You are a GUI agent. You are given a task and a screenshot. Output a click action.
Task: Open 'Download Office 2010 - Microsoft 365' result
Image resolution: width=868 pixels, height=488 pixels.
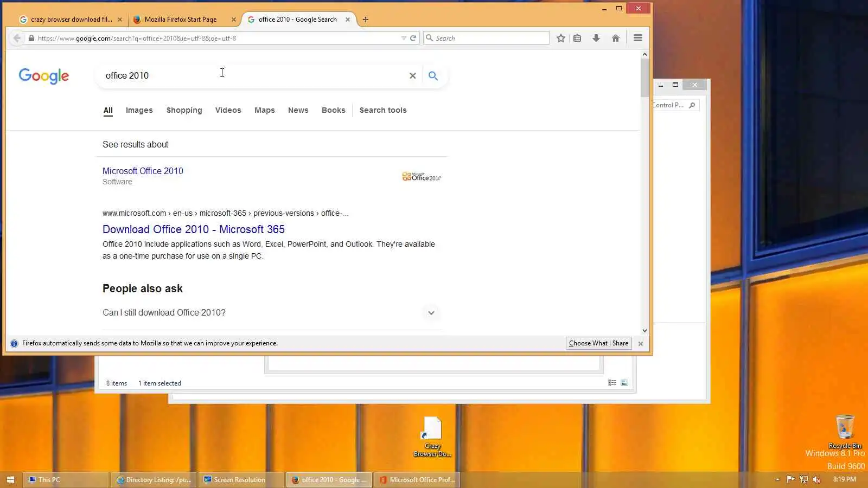pos(194,229)
